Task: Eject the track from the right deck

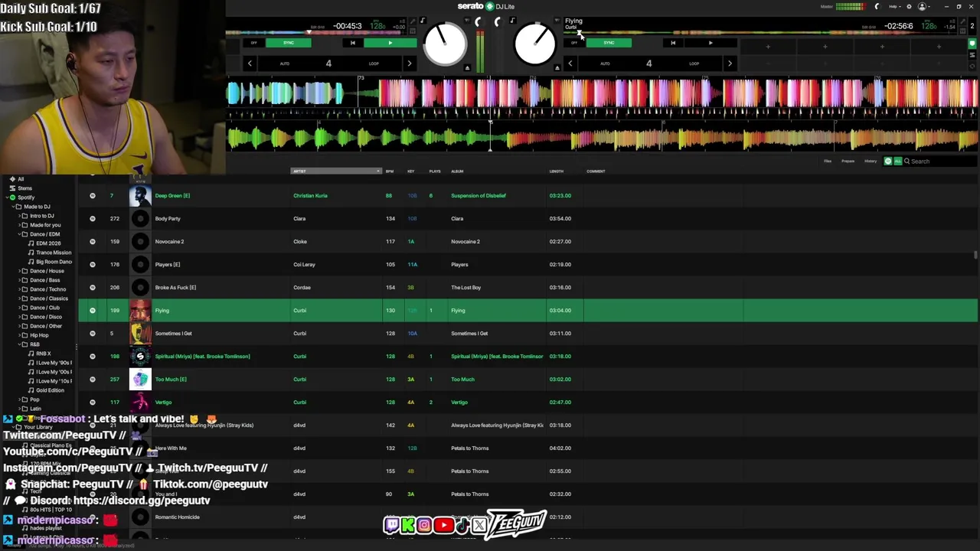Action: point(557,68)
